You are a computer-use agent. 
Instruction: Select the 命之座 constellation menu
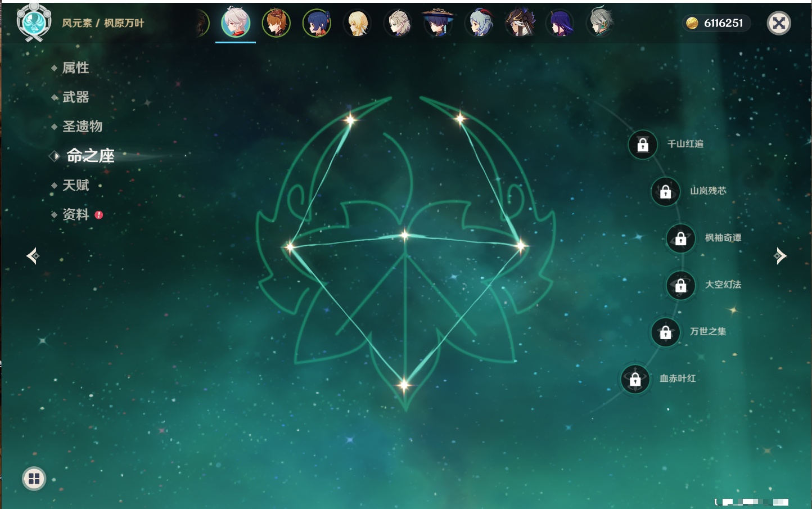pyautogui.click(x=91, y=156)
